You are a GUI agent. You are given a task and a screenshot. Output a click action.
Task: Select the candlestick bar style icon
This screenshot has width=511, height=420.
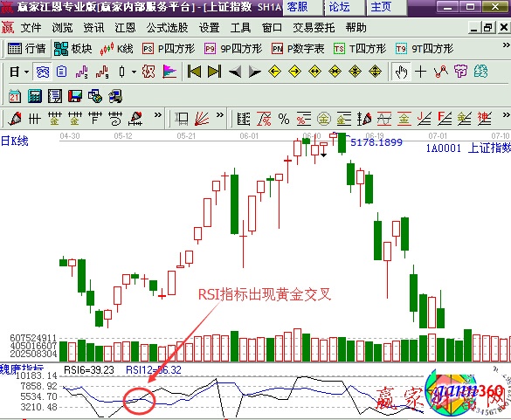[122, 72]
